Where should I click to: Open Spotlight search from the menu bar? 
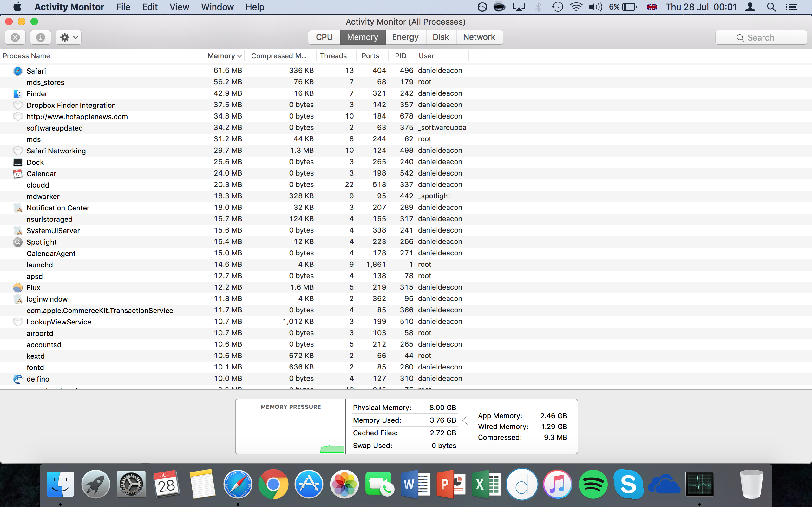[x=771, y=7]
